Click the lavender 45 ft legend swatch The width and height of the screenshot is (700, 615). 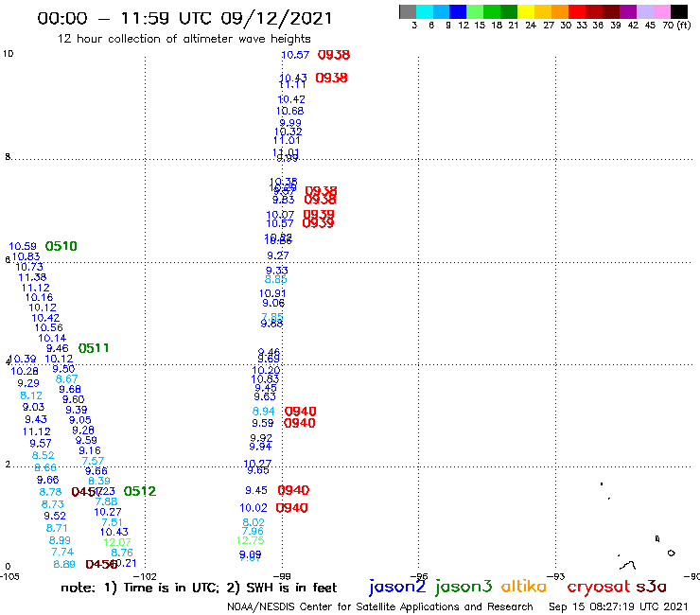pos(645,11)
